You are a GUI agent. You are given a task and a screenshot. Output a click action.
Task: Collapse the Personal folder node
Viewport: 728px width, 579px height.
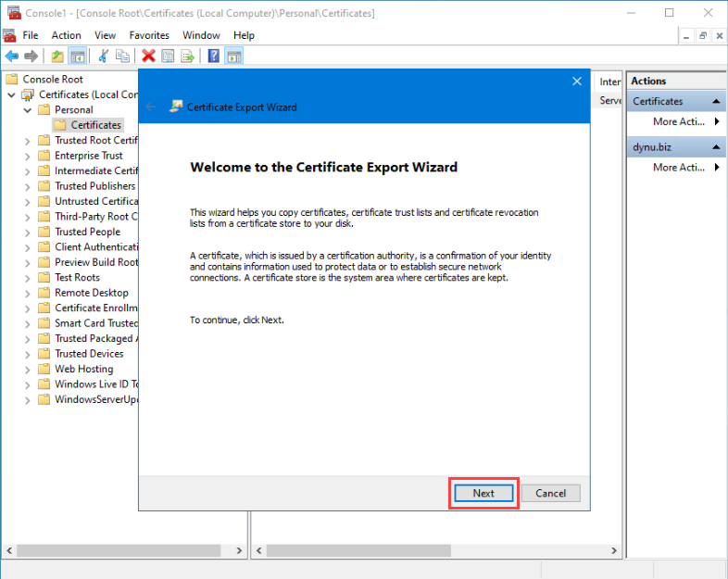(x=27, y=110)
